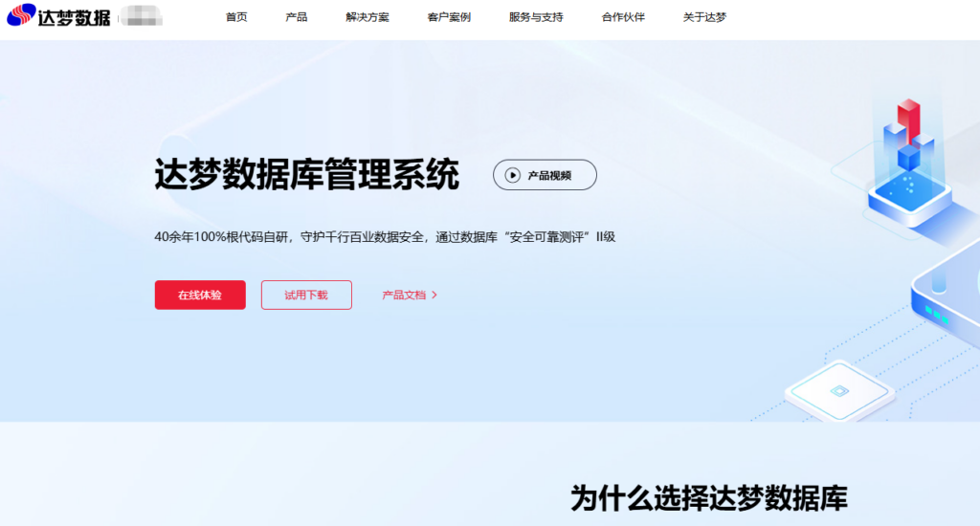Open 关于达梦 navigation item
This screenshot has width=980, height=526.
point(704,17)
